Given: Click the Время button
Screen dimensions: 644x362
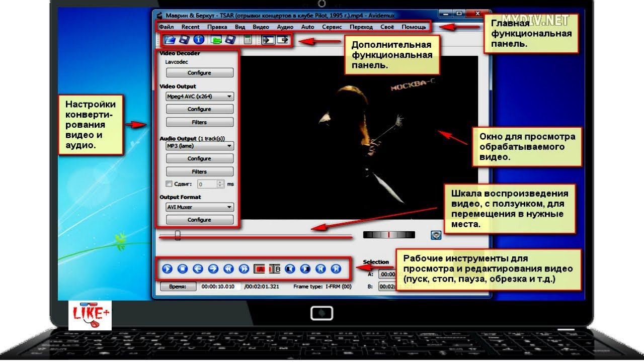Looking at the screenshot, I should [178, 287].
